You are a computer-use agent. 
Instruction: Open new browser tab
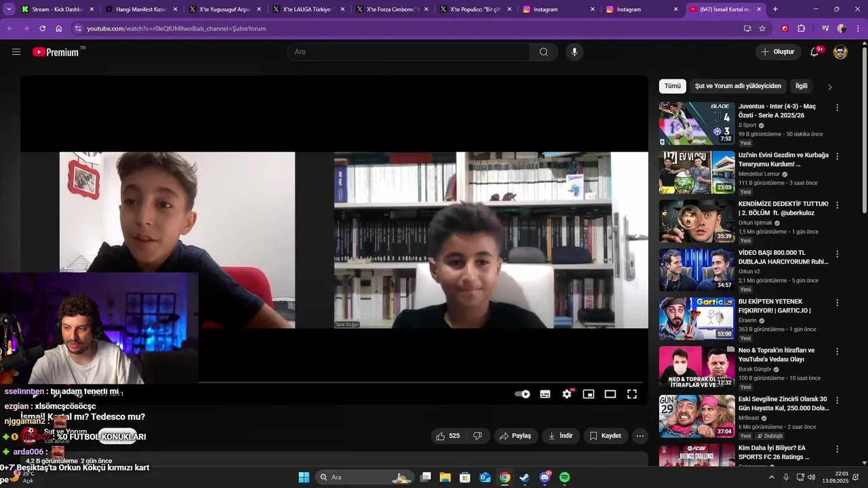click(775, 9)
